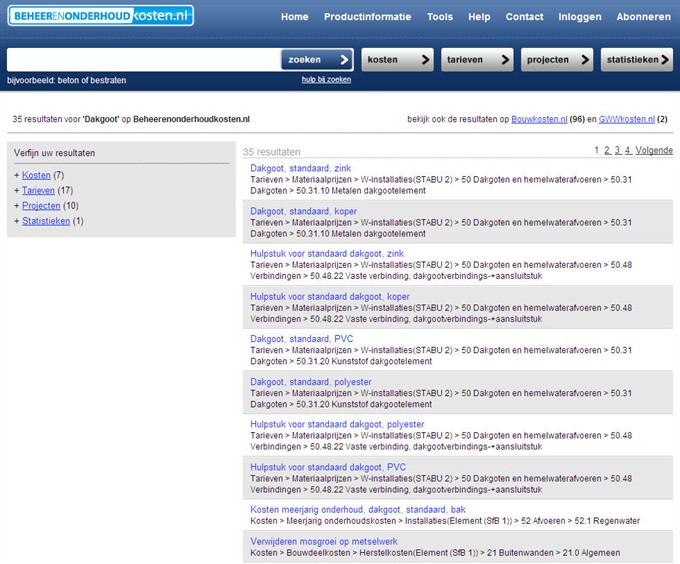Expand the plus sign next to Tarieven
Screen dimensions: 680x564
pos(16,190)
